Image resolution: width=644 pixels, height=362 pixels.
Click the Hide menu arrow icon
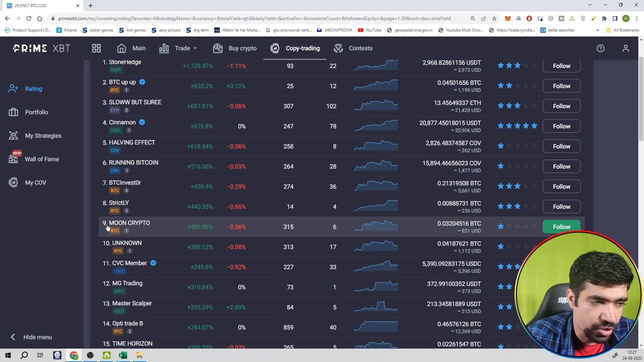click(x=13, y=337)
